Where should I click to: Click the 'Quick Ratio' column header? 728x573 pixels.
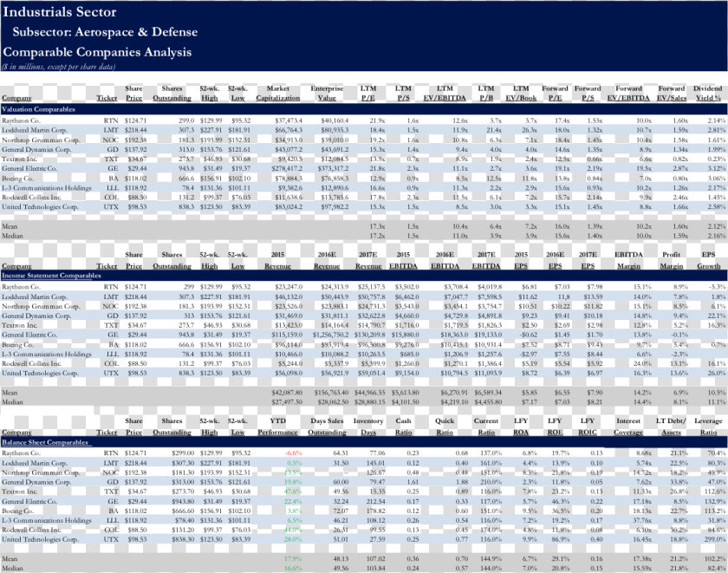(445, 426)
